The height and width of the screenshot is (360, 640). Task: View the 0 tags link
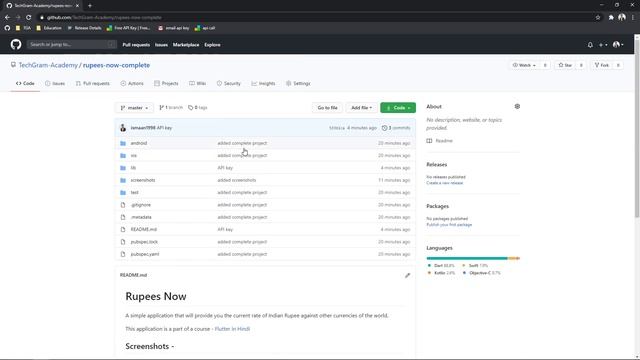point(198,108)
